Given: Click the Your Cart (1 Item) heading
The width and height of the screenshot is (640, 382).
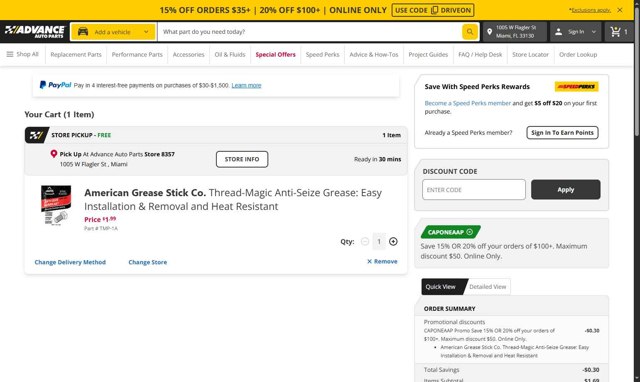Looking at the screenshot, I should (x=59, y=114).
